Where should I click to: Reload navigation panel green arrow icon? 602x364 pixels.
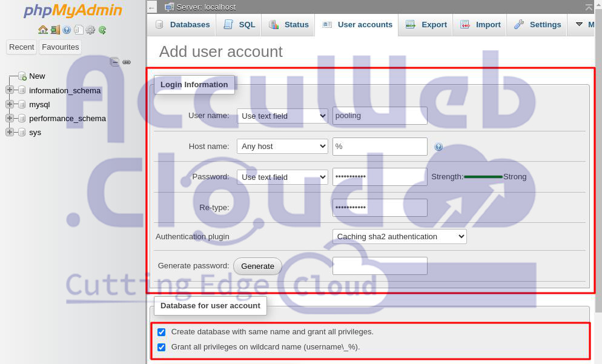click(102, 30)
